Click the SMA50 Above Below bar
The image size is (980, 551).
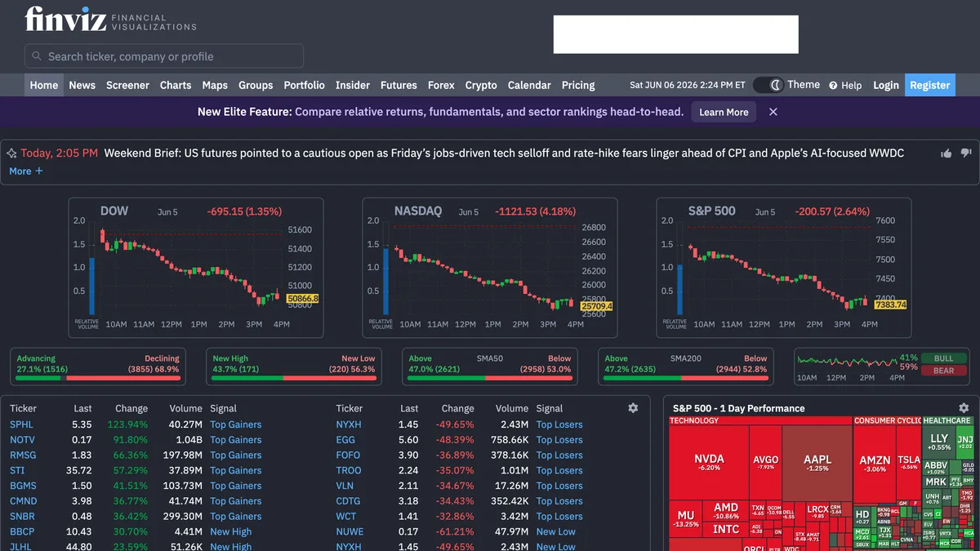(490, 367)
